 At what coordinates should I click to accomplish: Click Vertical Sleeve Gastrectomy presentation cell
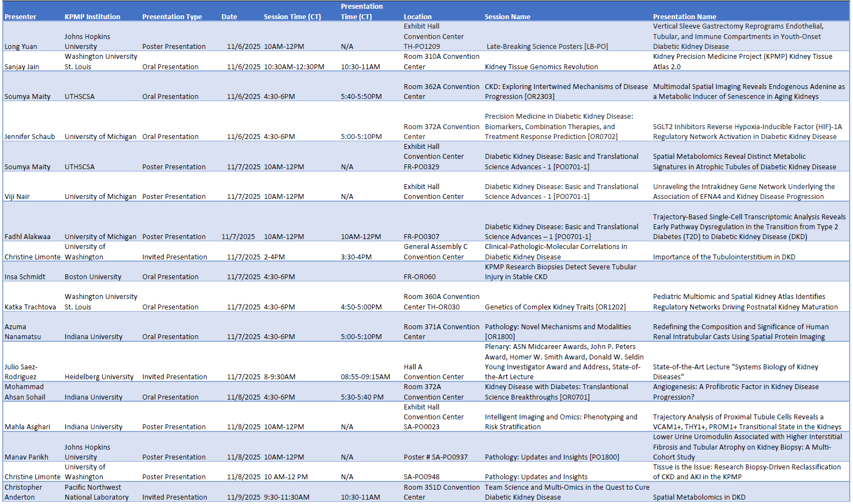pyautogui.click(x=738, y=36)
